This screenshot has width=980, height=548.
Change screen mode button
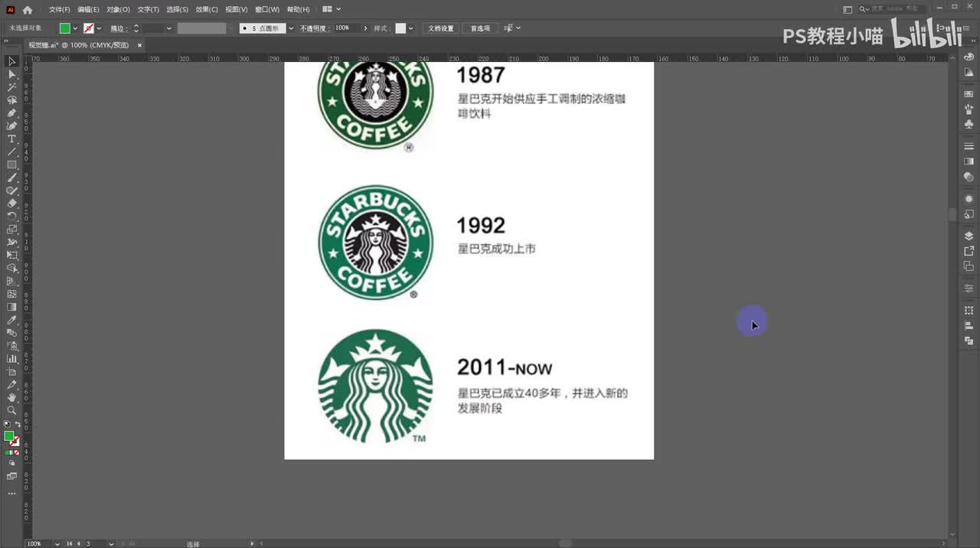click(11, 476)
